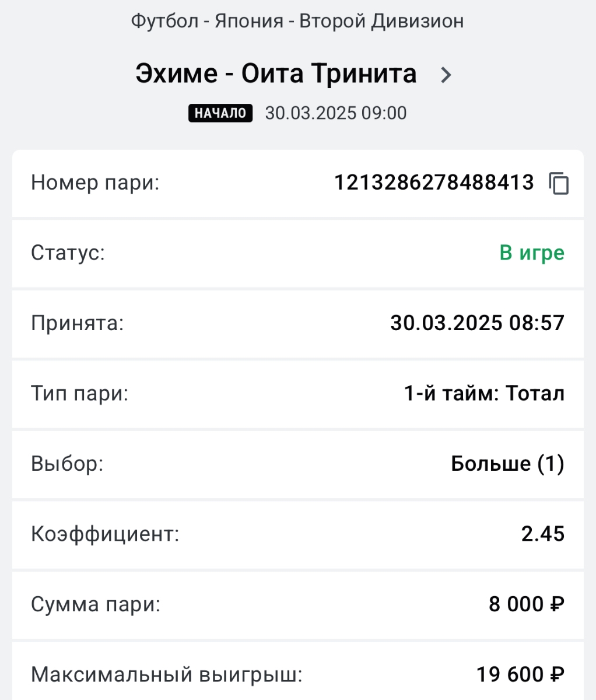Tap the Принята row label
The width and height of the screenshot is (596, 700).
pos(78,323)
